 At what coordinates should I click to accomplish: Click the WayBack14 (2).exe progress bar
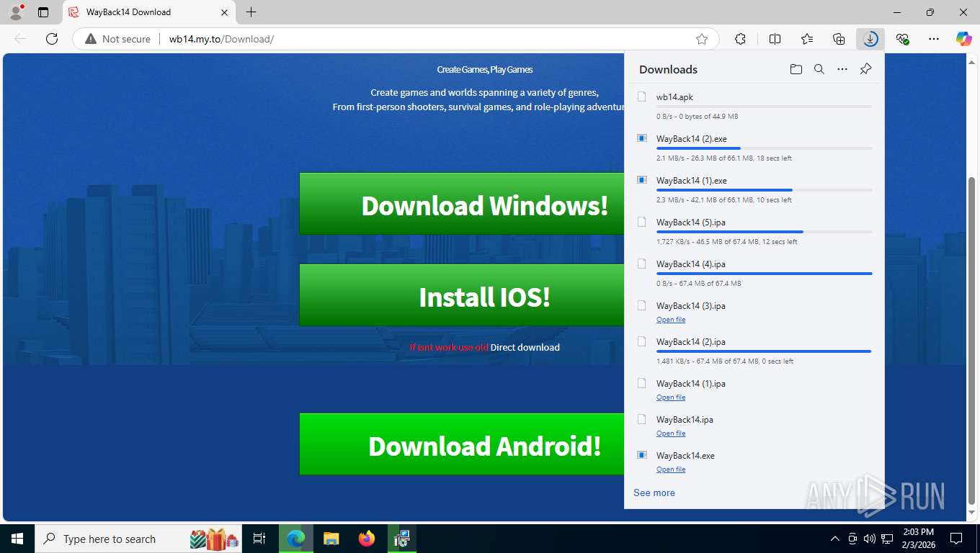pos(764,148)
